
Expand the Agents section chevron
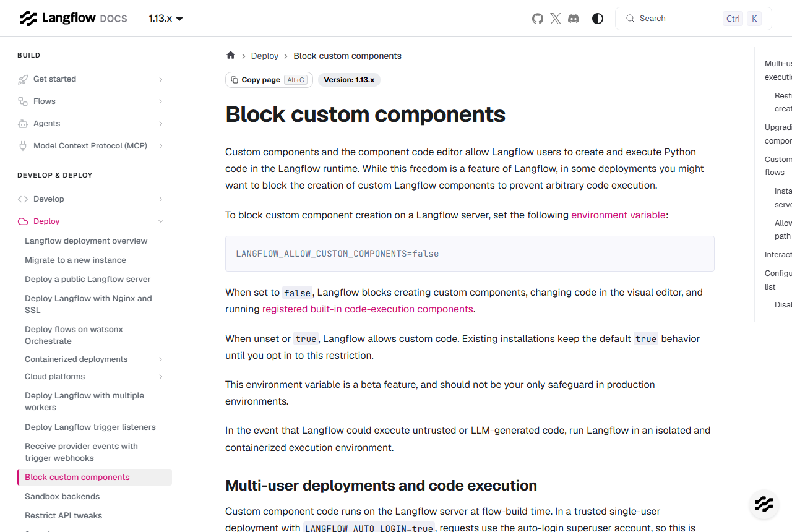(x=161, y=124)
